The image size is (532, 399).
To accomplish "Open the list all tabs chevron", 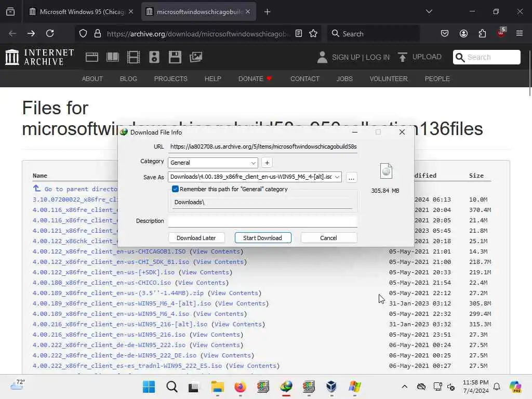I will click(x=429, y=12).
